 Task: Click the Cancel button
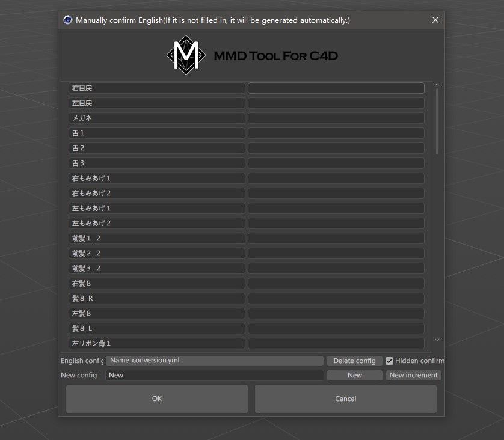coord(346,399)
